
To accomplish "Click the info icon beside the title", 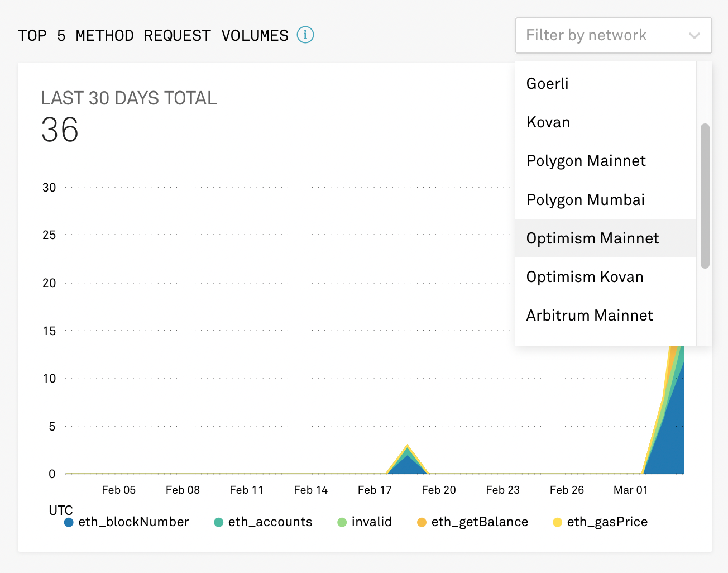I will pyautogui.click(x=305, y=35).
